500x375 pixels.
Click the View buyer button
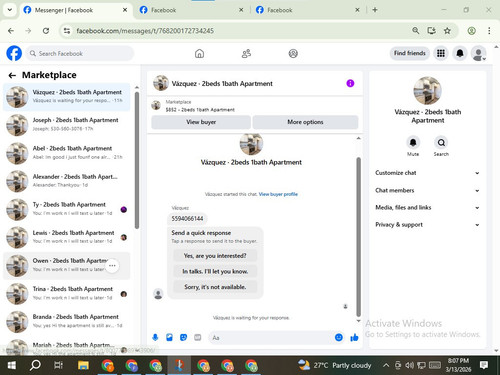click(201, 122)
